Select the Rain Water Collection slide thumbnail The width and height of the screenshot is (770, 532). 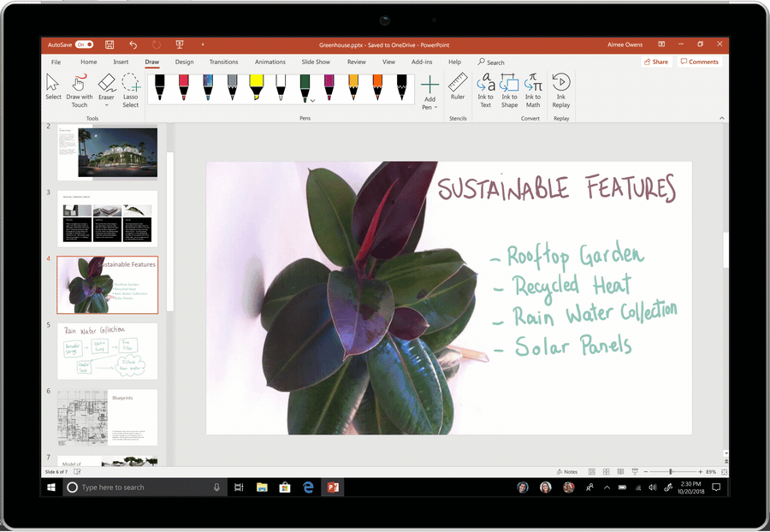click(x=106, y=351)
